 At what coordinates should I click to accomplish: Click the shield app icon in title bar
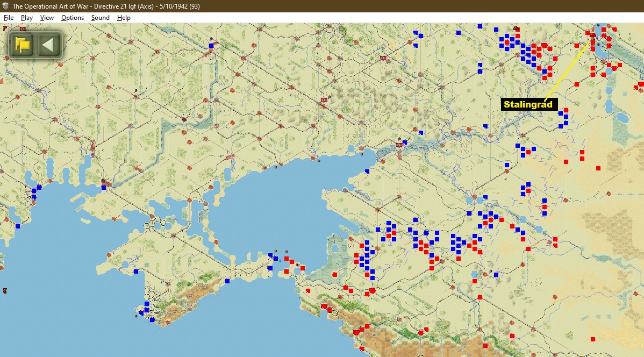pos(5,6)
